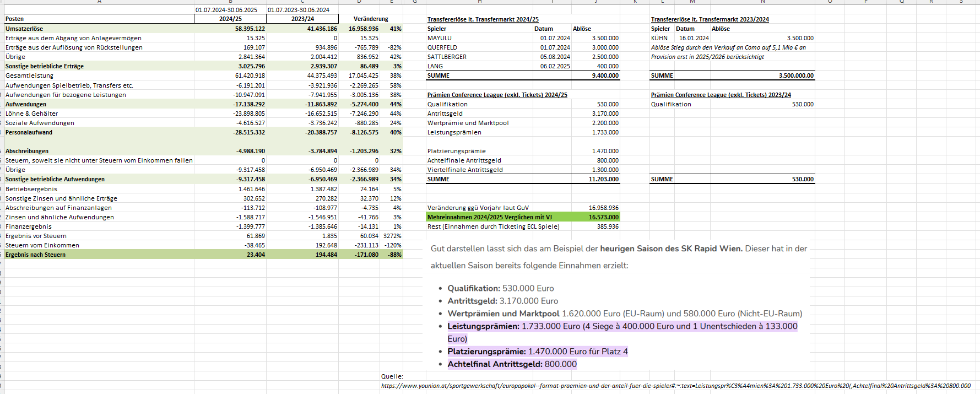Select the transfer total cell 9.400.000
980x394 pixels.
tap(605, 75)
